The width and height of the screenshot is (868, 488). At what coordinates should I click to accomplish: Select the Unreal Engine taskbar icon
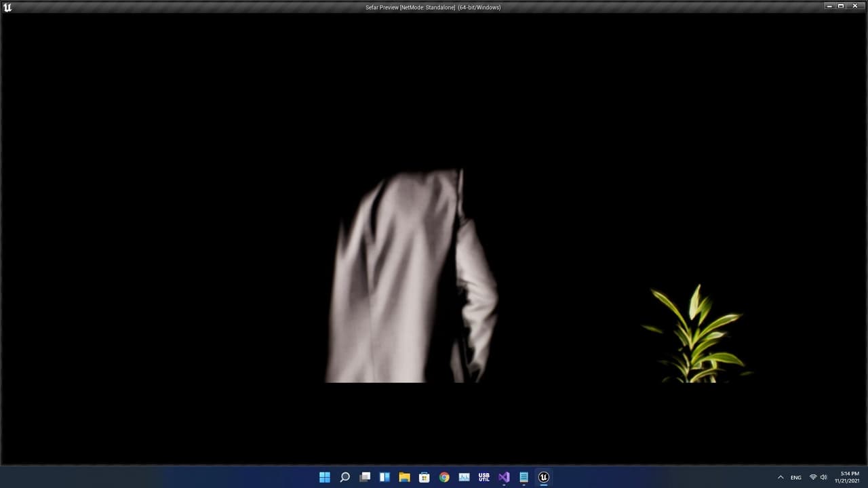coord(543,477)
